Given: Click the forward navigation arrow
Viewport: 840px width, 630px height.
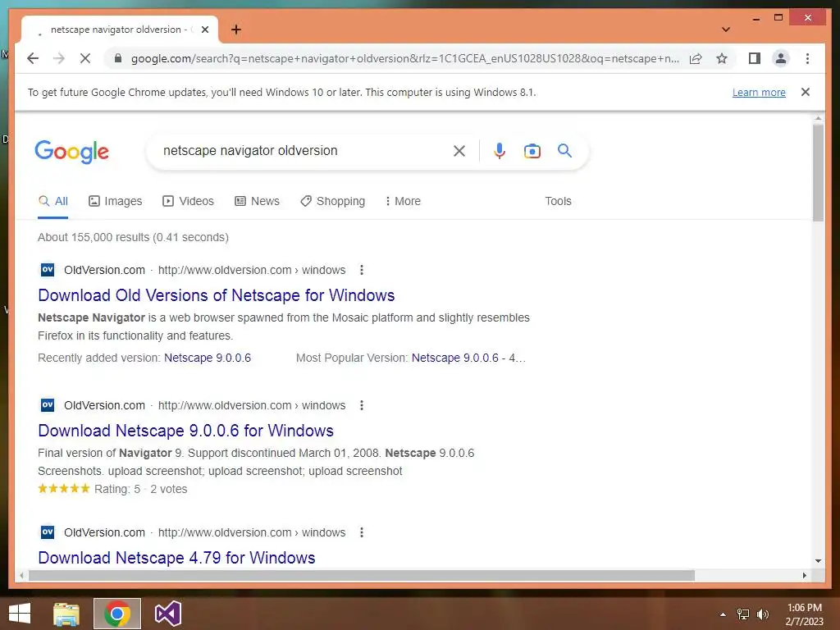Looking at the screenshot, I should 59,58.
